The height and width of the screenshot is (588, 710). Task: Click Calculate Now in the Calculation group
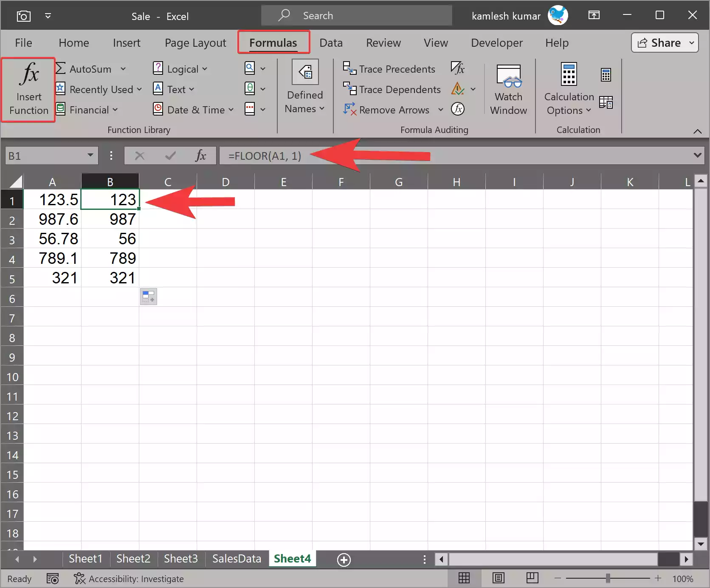point(606,74)
